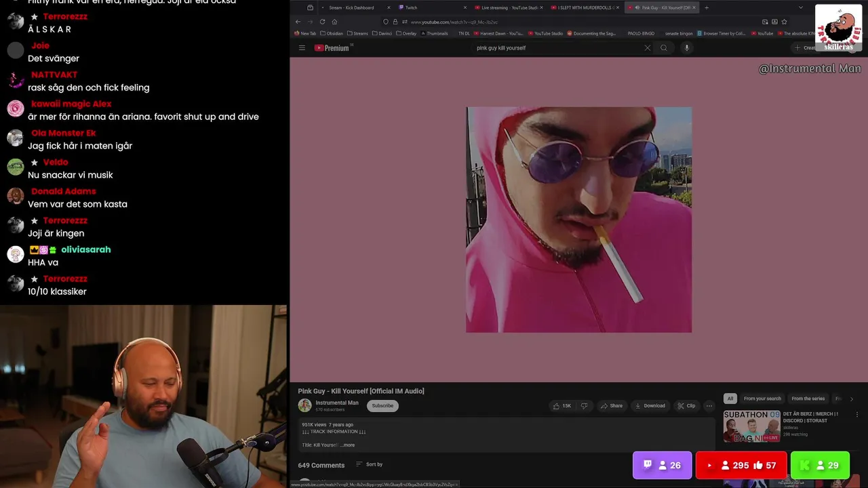Click the YouTube viewers and likes widget

[x=741, y=465]
